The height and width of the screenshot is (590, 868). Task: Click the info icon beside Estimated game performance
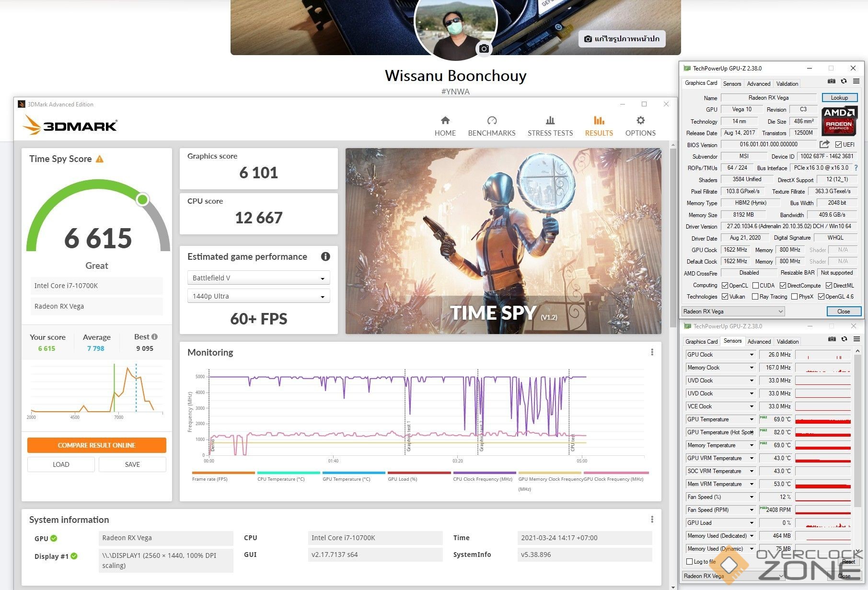click(325, 257)
